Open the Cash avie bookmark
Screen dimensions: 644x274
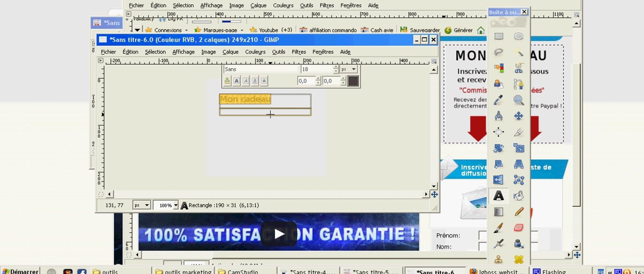point(377,30)
